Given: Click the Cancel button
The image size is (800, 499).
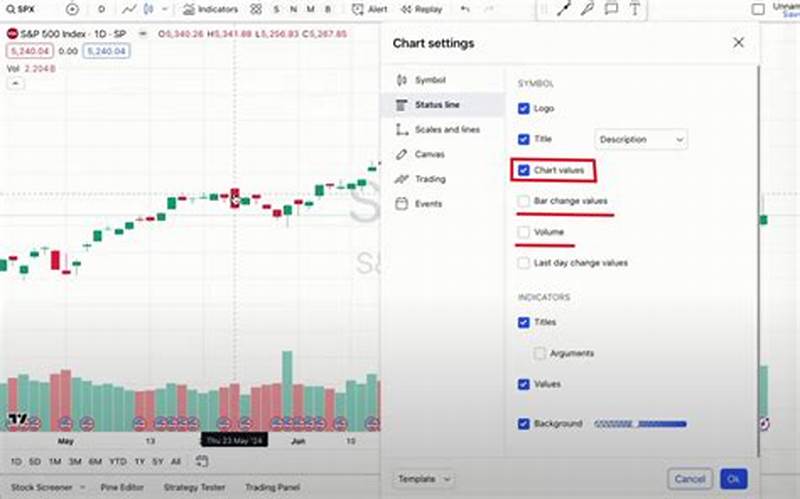Looking at the screenshot, I should [690, 479].
